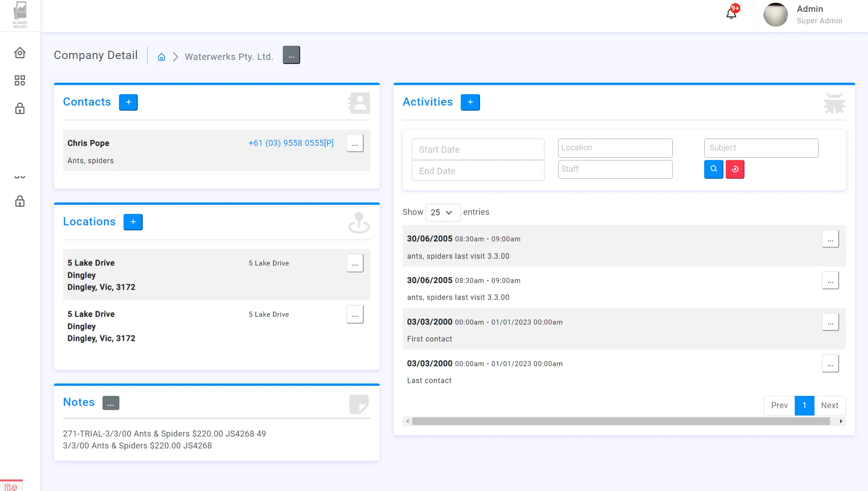Viewport: 868px width, 491px height.
Task: Click the contact card icon in Contacts panel
Action: [x=359, y=103]
